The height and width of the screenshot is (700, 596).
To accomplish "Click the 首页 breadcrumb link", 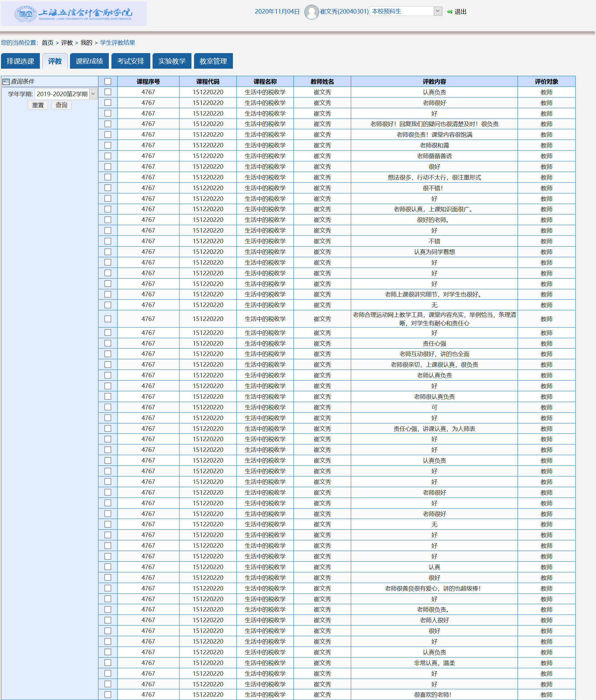I will click(x=47, y=42).
